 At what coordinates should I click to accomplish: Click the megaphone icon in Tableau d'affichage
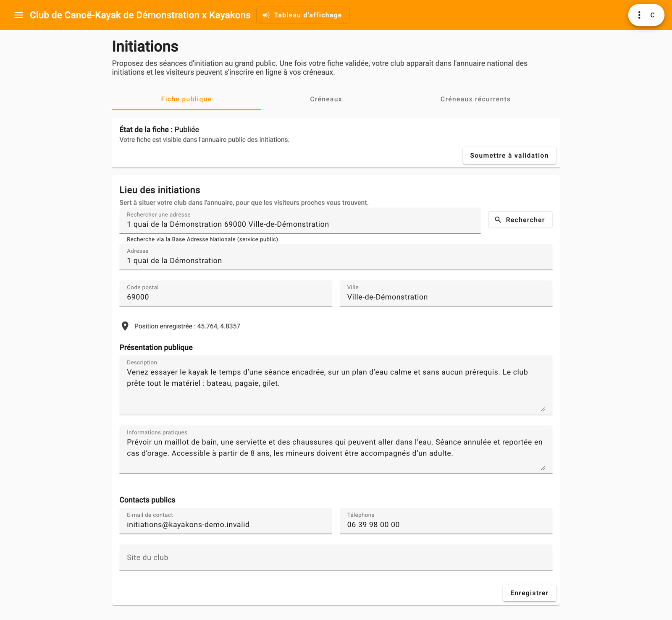pyautogui.click(x=266, y=15)
